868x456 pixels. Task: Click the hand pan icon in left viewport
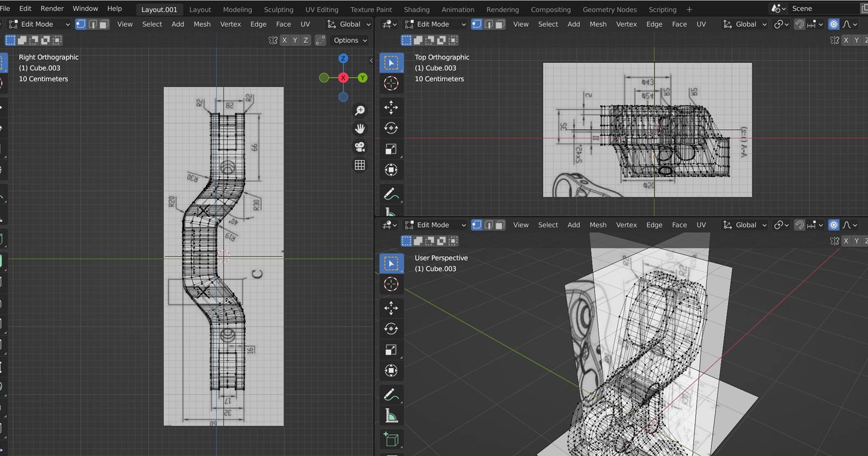tap(360, 129)
